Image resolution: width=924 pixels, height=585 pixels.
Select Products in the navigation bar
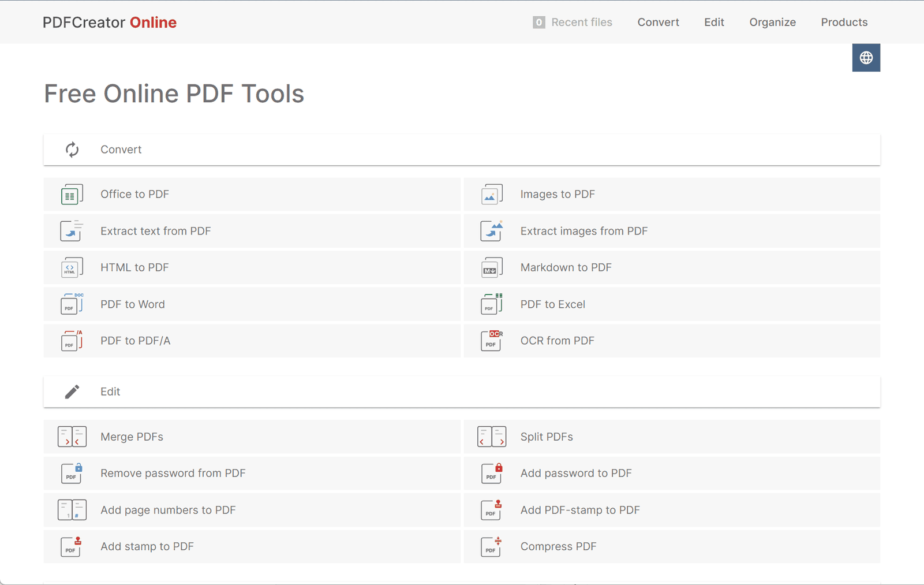coord(844,22)
